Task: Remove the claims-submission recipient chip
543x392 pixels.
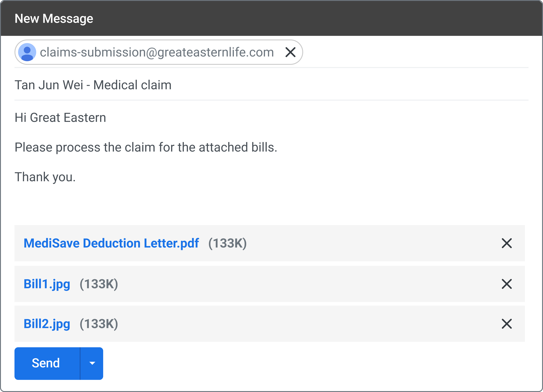Action: [290, 52]
